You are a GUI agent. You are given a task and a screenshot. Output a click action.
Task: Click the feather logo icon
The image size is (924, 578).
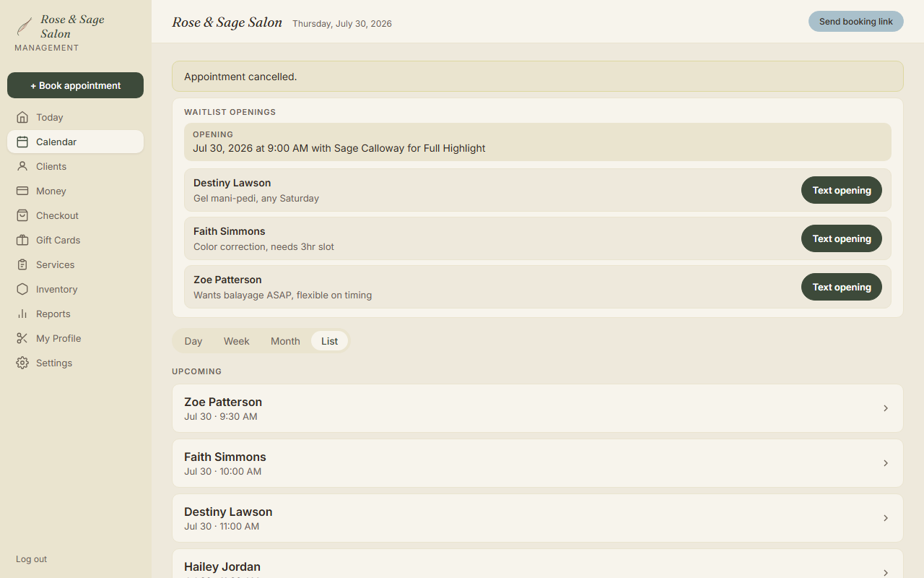click(25, 27)
